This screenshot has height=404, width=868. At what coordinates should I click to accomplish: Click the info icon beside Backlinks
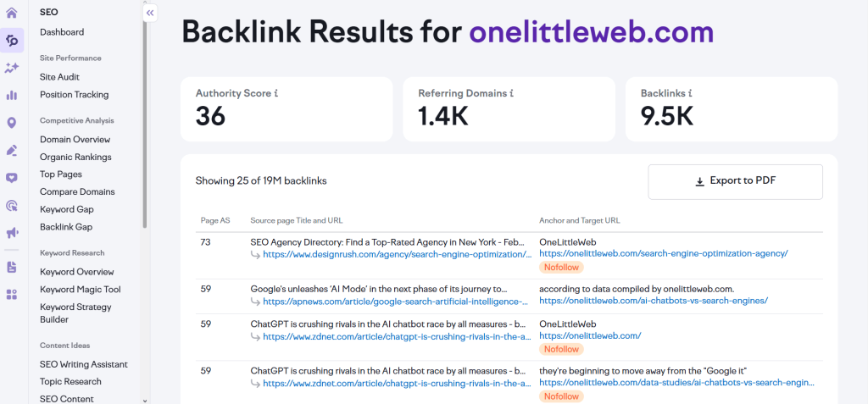click(x=691, y=93)
